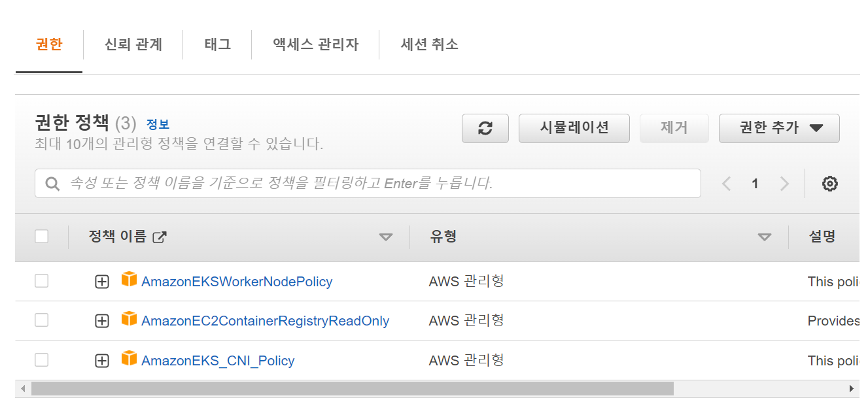This screenshot has width=868, height=400.
Task: Click the 권한 정책 heading
Action: click(x=72, y=122)
